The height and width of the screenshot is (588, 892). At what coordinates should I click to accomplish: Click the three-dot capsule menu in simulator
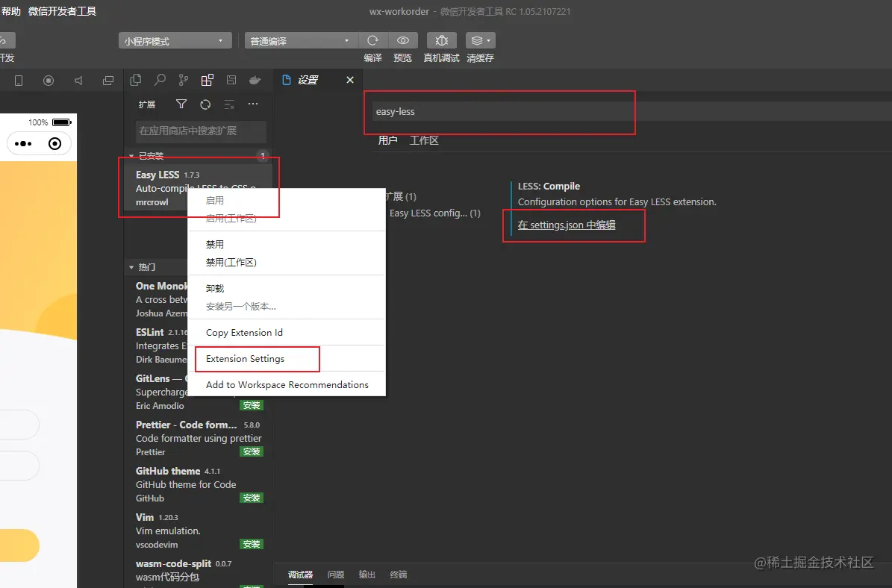point(23,144)
